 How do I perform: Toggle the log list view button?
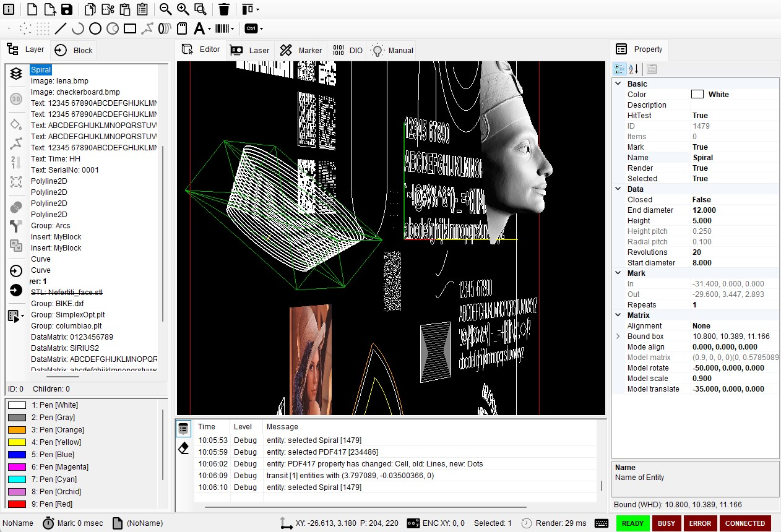183,427
